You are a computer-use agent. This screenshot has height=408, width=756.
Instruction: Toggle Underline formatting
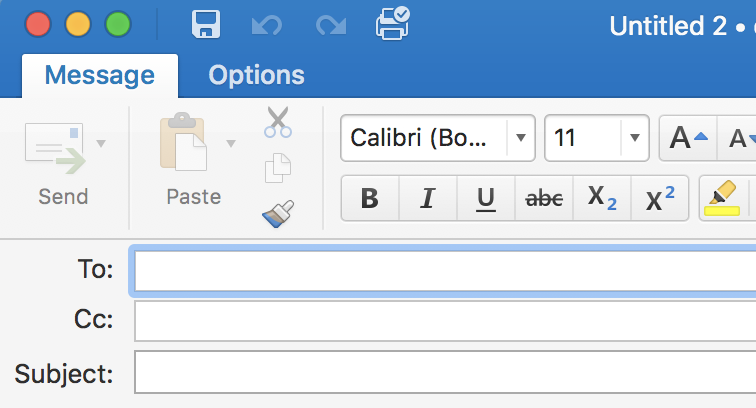[486, 198]
